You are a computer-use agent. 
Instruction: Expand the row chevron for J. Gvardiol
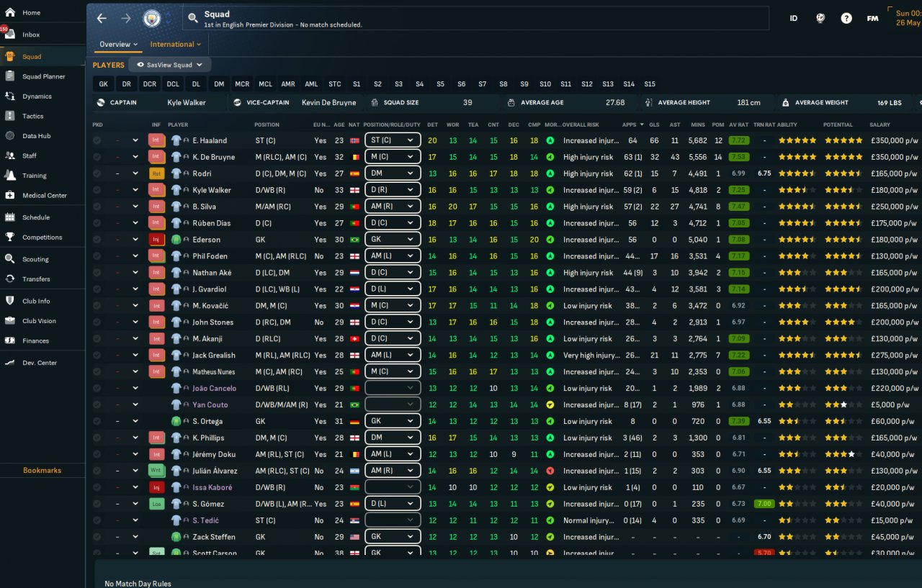click(135, 289)
